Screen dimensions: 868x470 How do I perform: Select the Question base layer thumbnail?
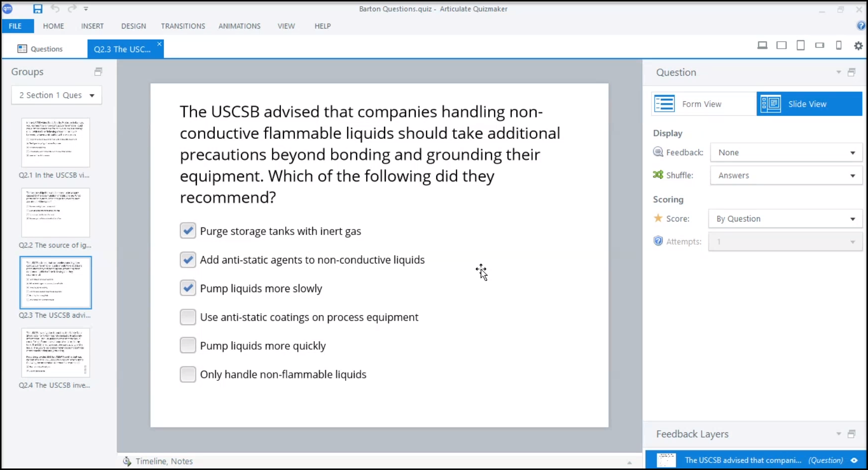666,460
